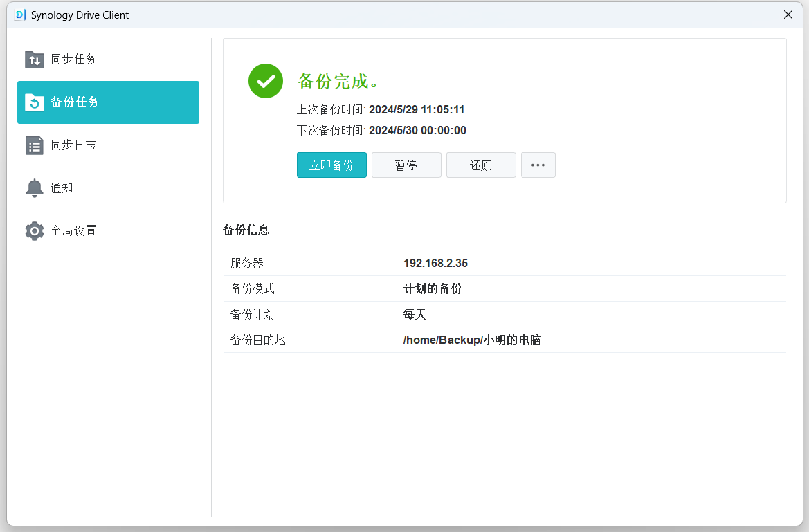
Task: Click the green backup complete checkmark
Action: [266, 81]
